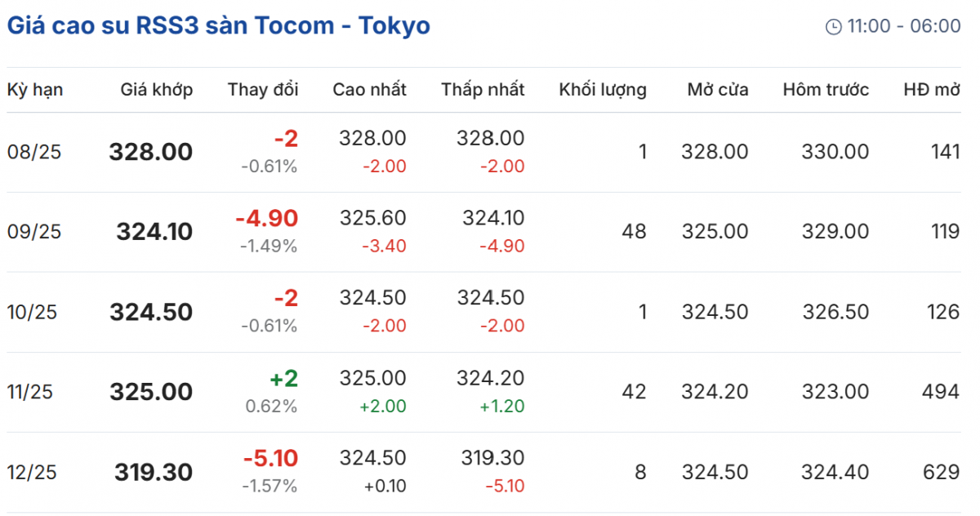The image size is (980, 516).
Task: Click the 324.10 matched price
Action: pyautogui.click(x=154, y=232)
